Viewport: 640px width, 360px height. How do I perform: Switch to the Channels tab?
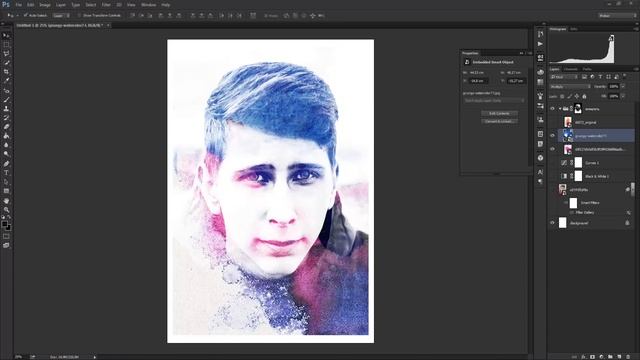coord(571,69)
